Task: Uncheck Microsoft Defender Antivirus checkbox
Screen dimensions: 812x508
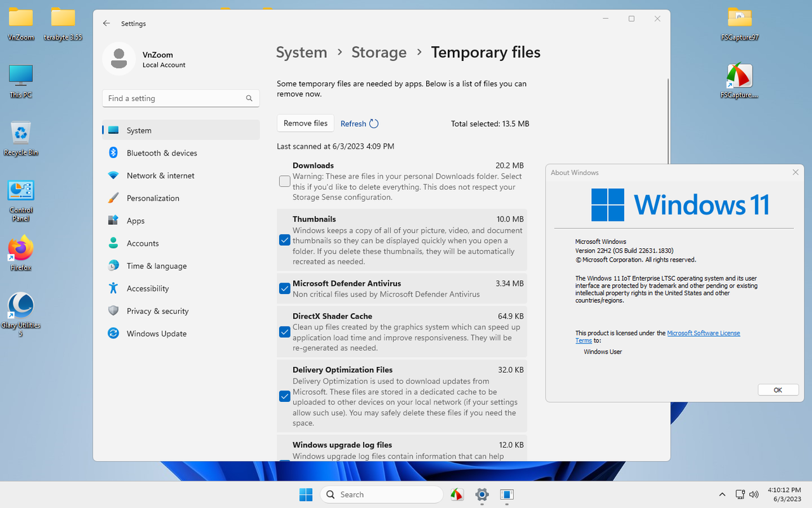Action: 285,288
